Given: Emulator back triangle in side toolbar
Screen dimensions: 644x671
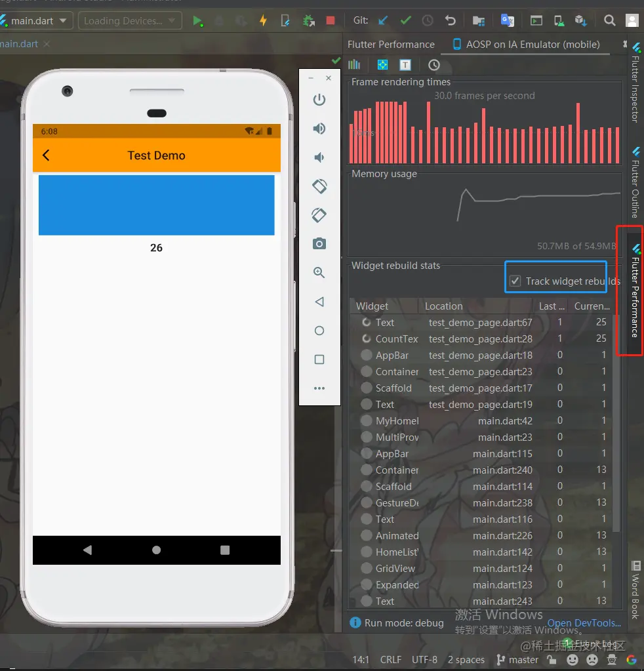Looking at the screenshot, I should (319, 302).
